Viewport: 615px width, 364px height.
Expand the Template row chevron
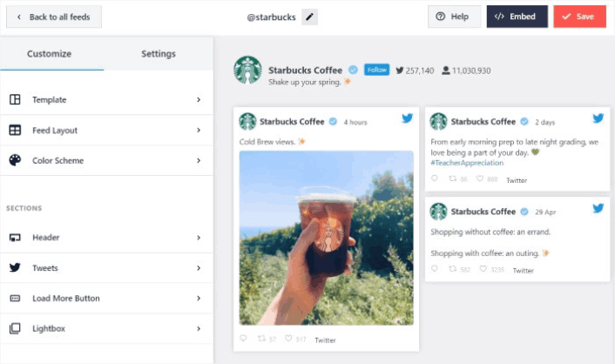point(199,99)
